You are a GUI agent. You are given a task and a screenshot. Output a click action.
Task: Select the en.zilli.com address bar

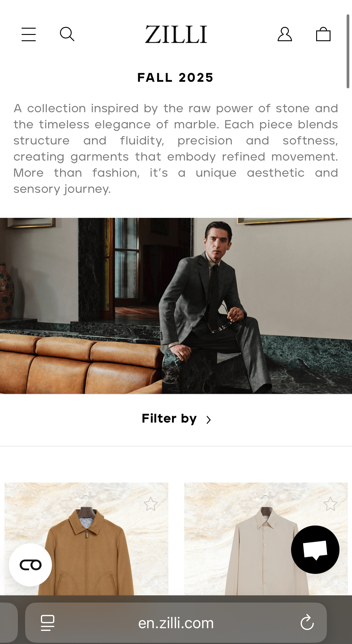point(176,623)
